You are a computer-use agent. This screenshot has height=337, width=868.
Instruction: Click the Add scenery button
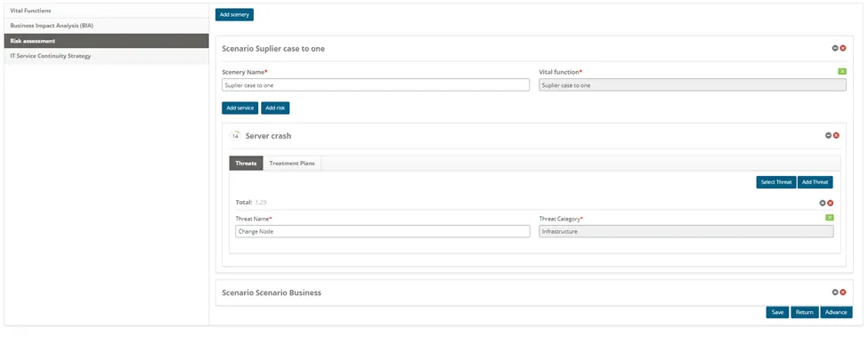coord(234,15)
